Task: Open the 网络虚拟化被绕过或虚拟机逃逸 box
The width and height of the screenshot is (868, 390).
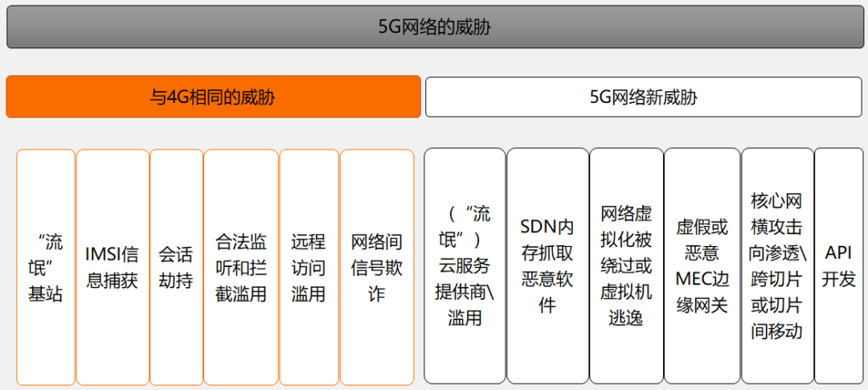Action: coord(626,265)
